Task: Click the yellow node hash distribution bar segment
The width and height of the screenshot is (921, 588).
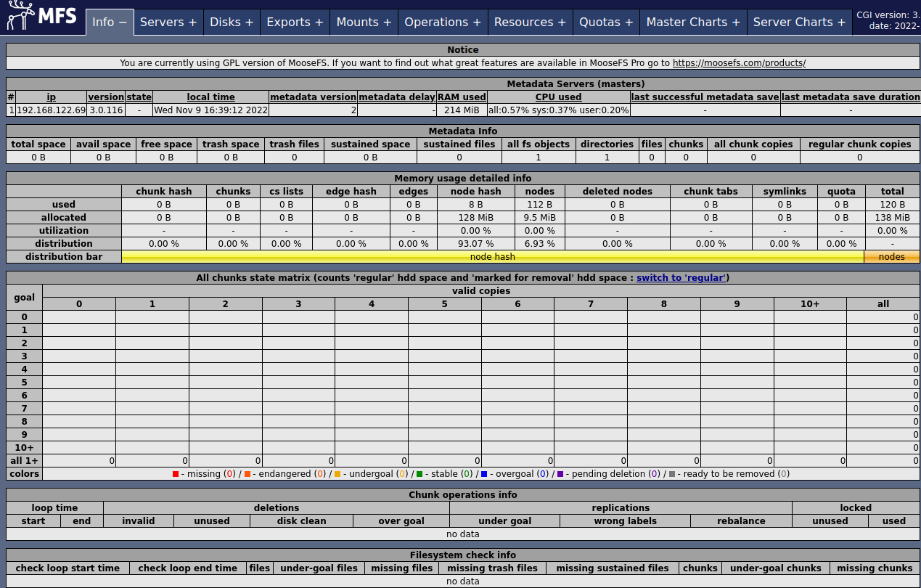Action: coord(493,257)
